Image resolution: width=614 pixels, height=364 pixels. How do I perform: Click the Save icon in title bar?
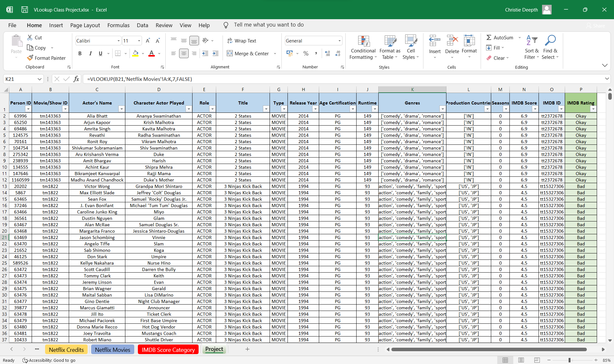click(25, 10)
